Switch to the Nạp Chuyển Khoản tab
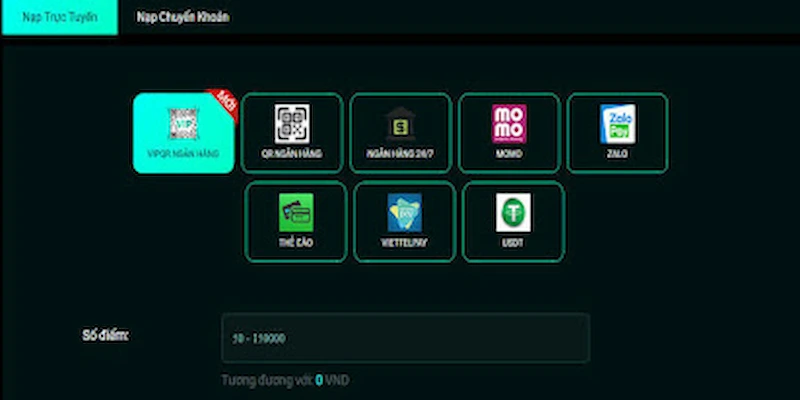 (x=183, y=17)
